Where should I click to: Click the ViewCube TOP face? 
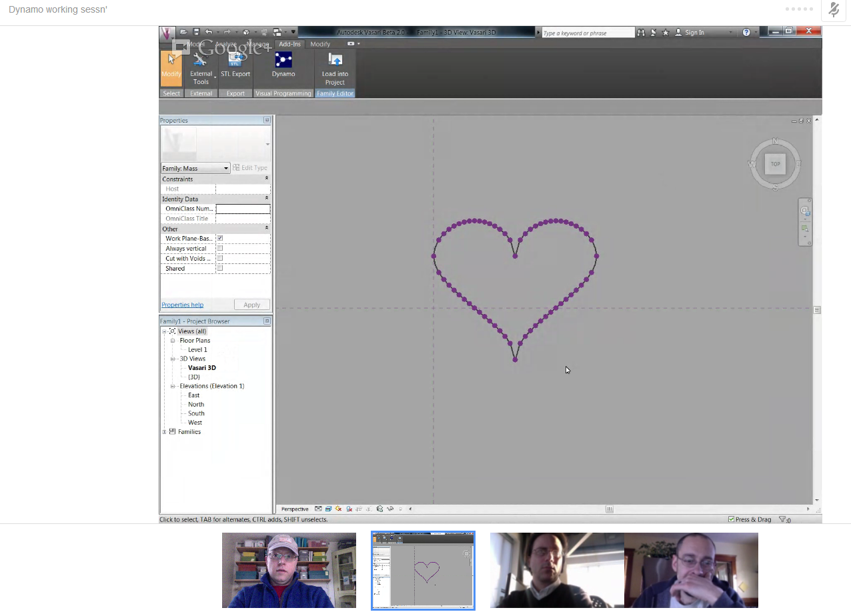(775, 164)
